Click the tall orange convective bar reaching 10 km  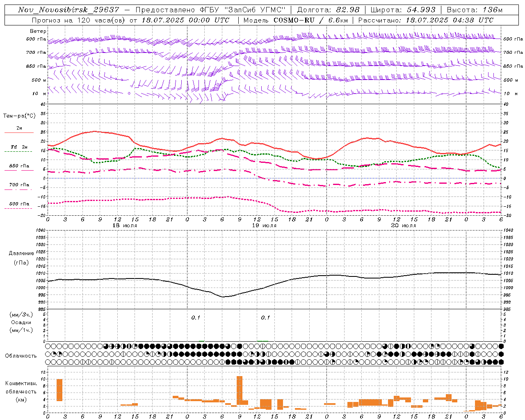tap(59, 390)
